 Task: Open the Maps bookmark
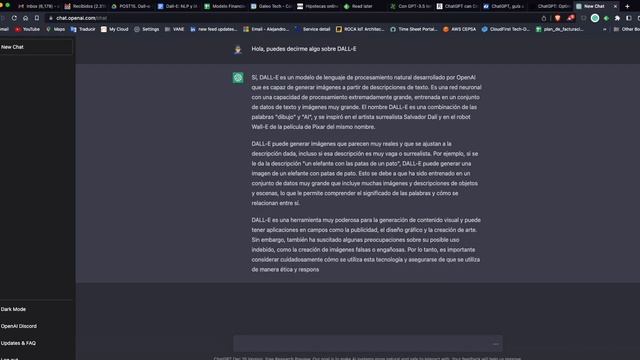click(x=56, y=29)
